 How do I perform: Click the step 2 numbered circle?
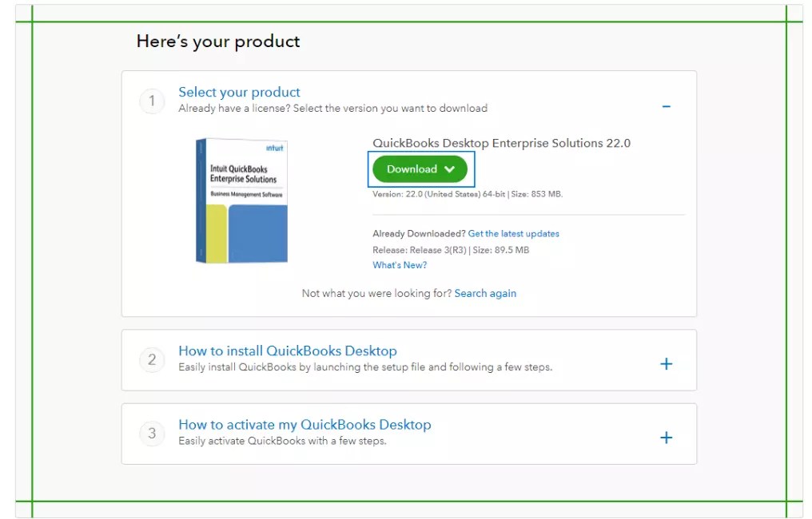pos(152,360)
